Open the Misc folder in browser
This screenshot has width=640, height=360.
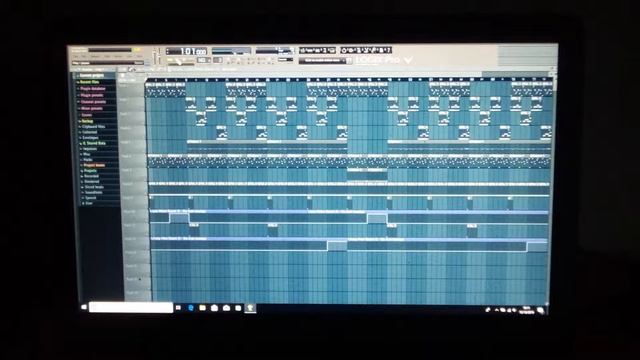[87, 154]
